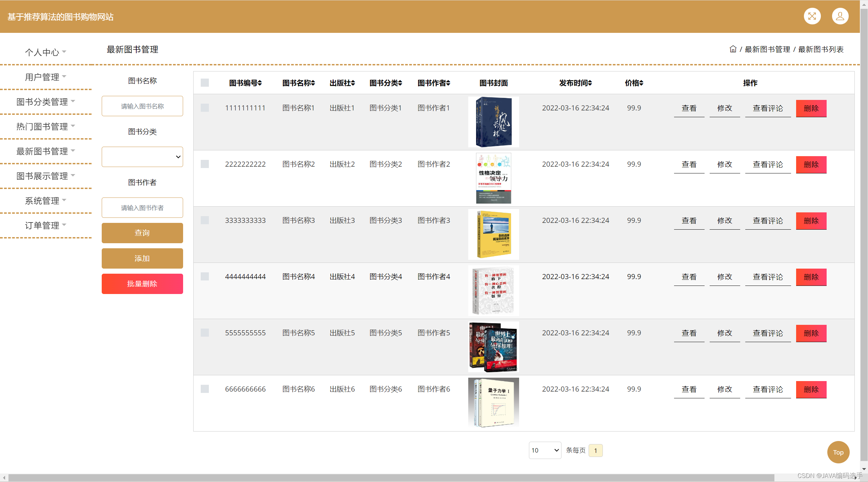Click site title 基于推荐算法的图书购物网站
This screenshot has height=482, width=868.
point(60,17)
